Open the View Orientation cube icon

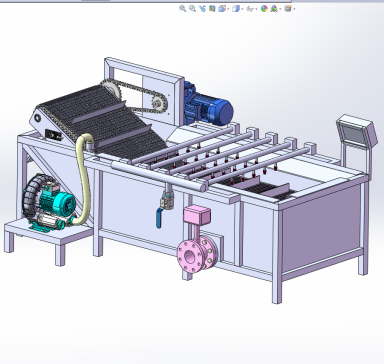click(x=222, y=9)
